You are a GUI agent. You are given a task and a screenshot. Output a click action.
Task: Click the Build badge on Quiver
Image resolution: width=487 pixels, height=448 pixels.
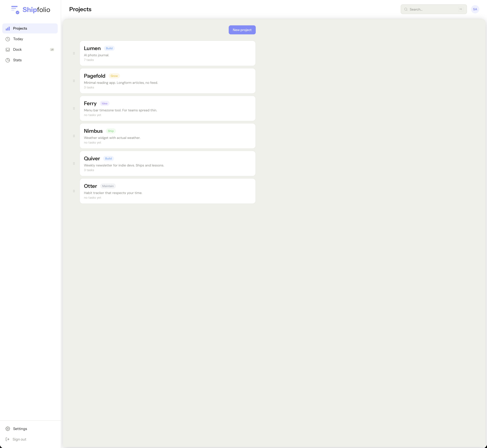pyautogui.click(x=108, y=159)
